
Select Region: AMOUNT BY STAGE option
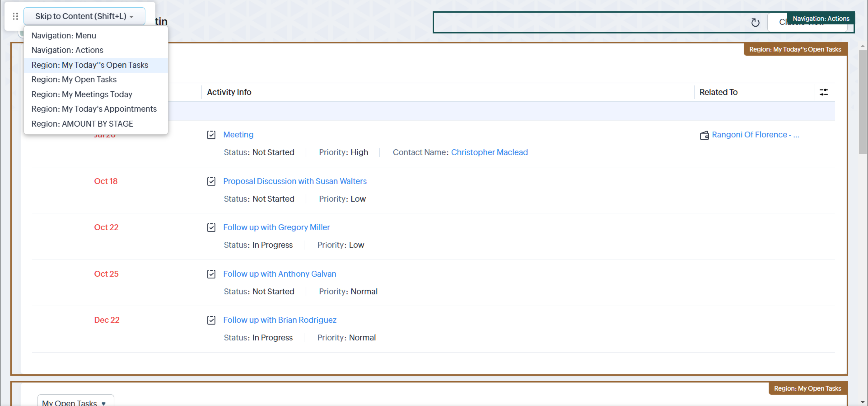[x=82, y=124]
